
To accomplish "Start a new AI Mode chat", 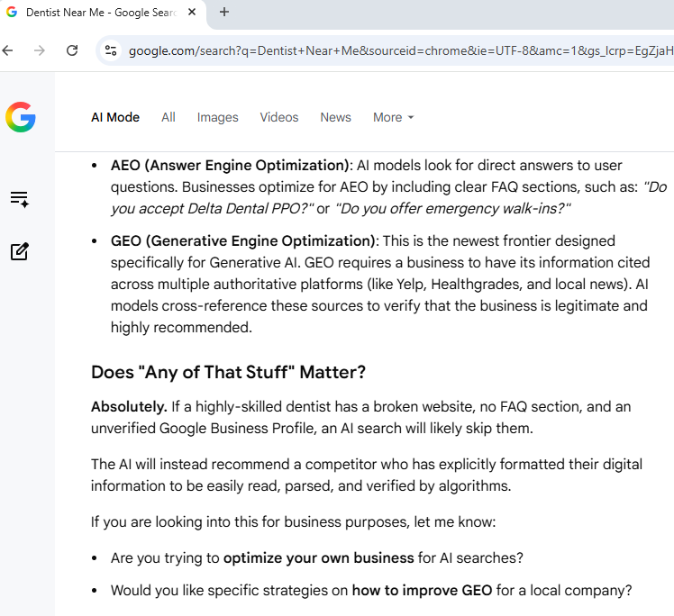I will click(x=20, y=251).
